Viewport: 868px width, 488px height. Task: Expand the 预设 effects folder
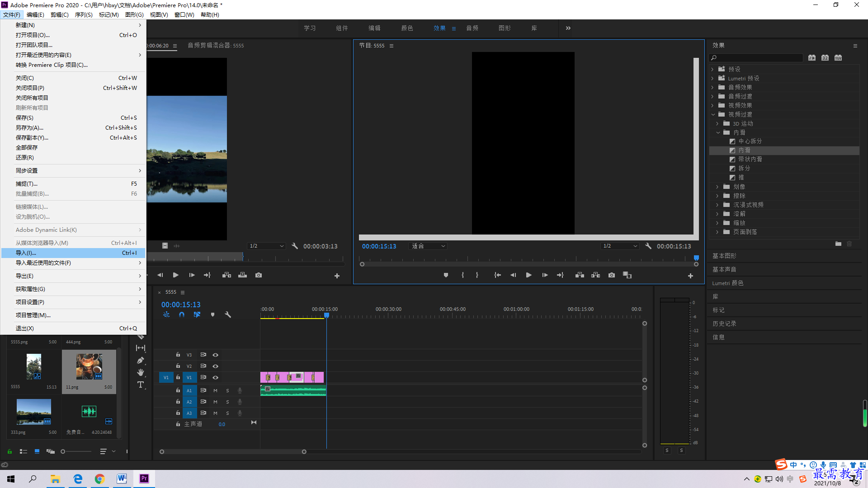[712, 69]
